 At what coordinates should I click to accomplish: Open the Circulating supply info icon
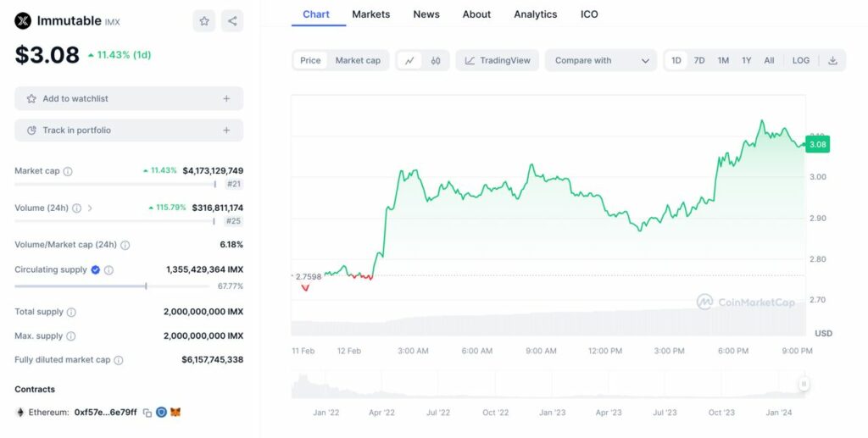[x=108, y=270]
